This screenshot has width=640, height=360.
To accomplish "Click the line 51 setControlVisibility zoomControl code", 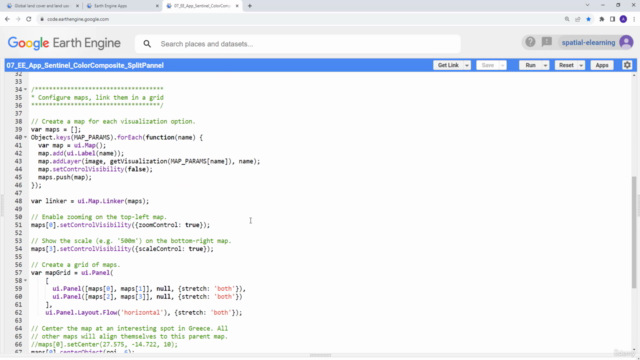I will click(120, 225).
